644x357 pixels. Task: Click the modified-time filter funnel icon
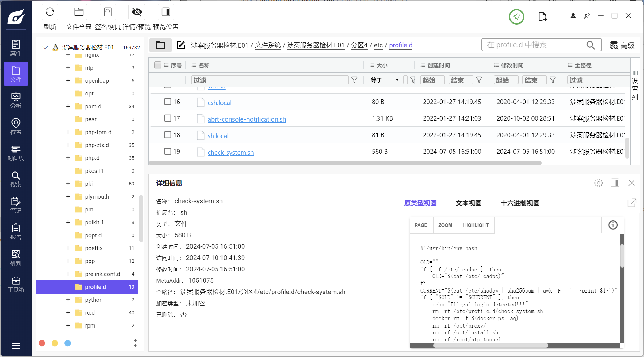(553, 80)
